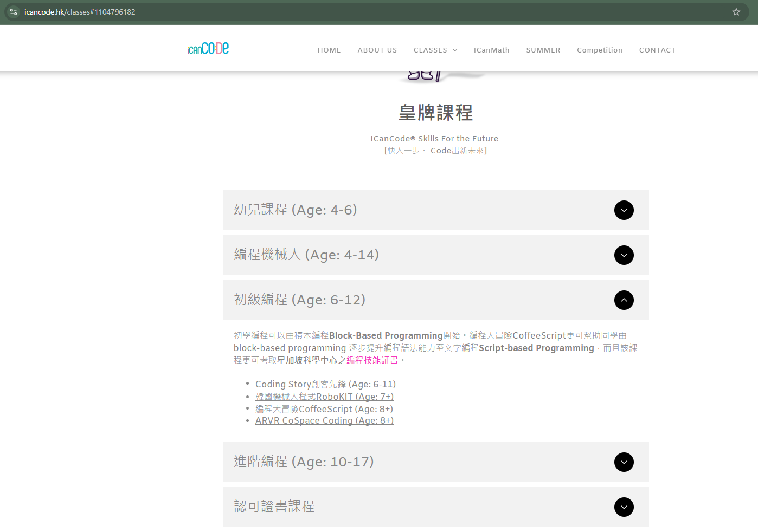
Task: Click the browser address bar URL
Action: click(80, 12)
